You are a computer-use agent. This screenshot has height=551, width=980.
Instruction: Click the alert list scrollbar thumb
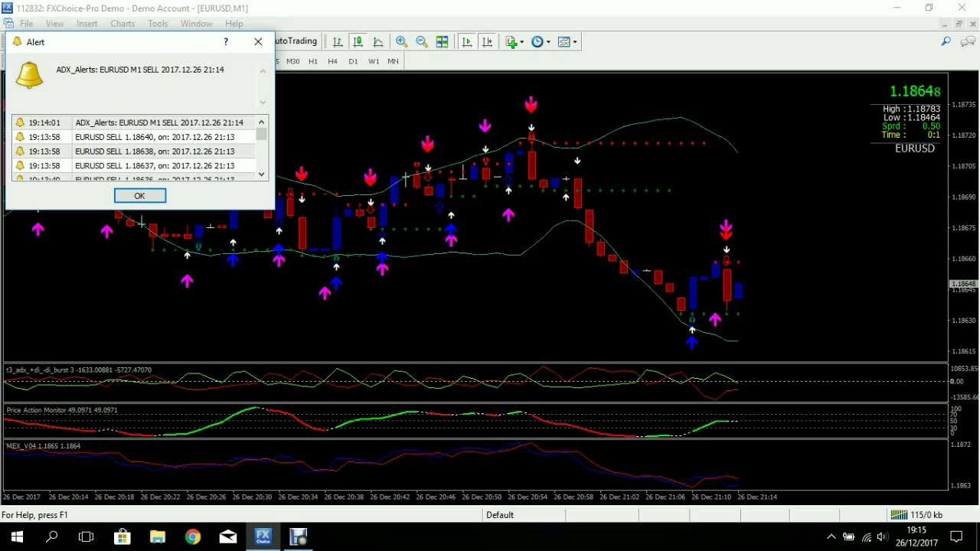pos(262,135)
